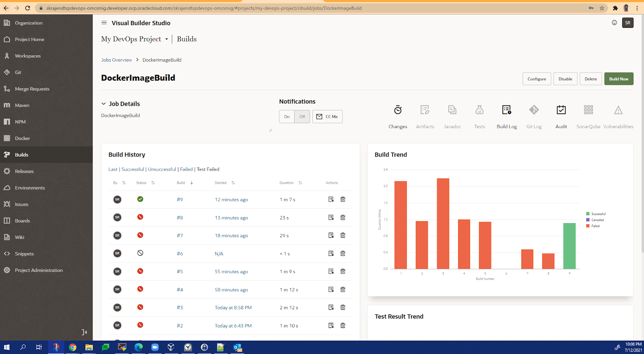Toggle Failed series in chart legend
Image resolution: width=644 pixels, height=354 pixels.
click(x=593, y=226)
